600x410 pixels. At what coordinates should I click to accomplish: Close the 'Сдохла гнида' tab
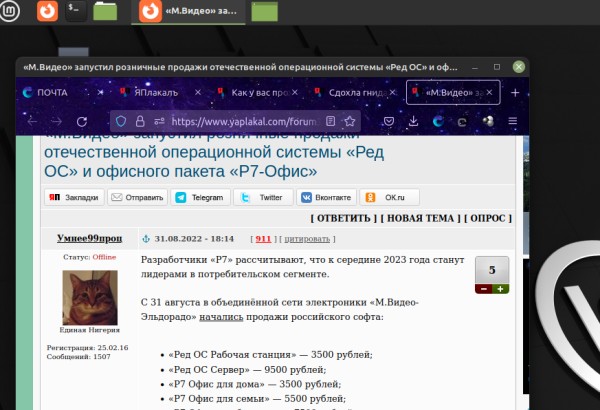[x=393, y=93]
